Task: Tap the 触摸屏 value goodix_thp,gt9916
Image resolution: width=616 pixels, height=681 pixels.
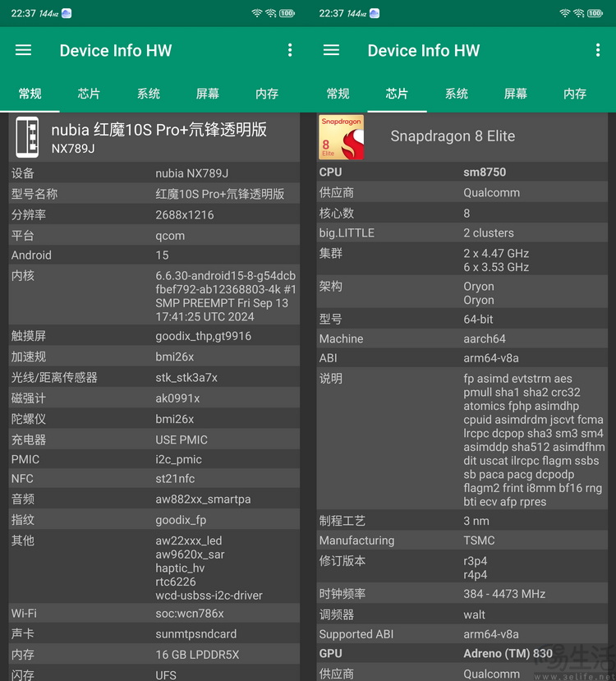Action: [x=203, y=336]
